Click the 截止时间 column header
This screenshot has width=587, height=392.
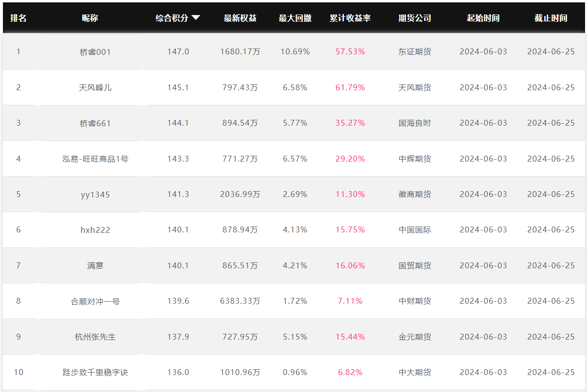point(551,18)
